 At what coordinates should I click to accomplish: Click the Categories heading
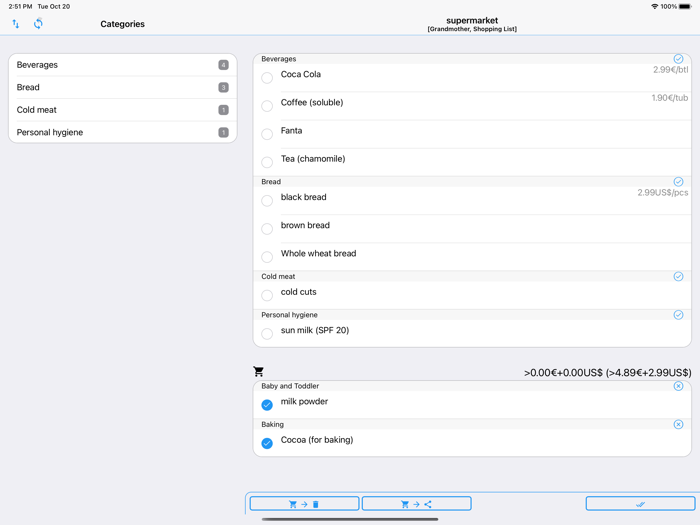click(122, 24)
